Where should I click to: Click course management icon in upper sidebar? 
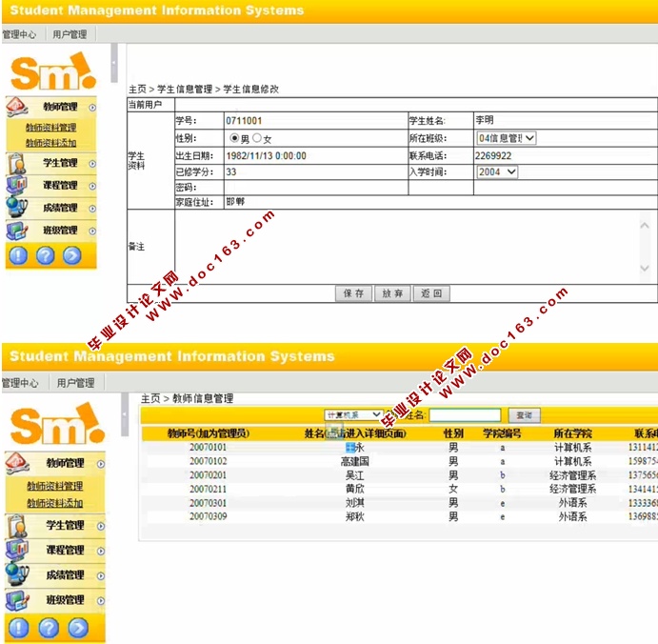17,185
